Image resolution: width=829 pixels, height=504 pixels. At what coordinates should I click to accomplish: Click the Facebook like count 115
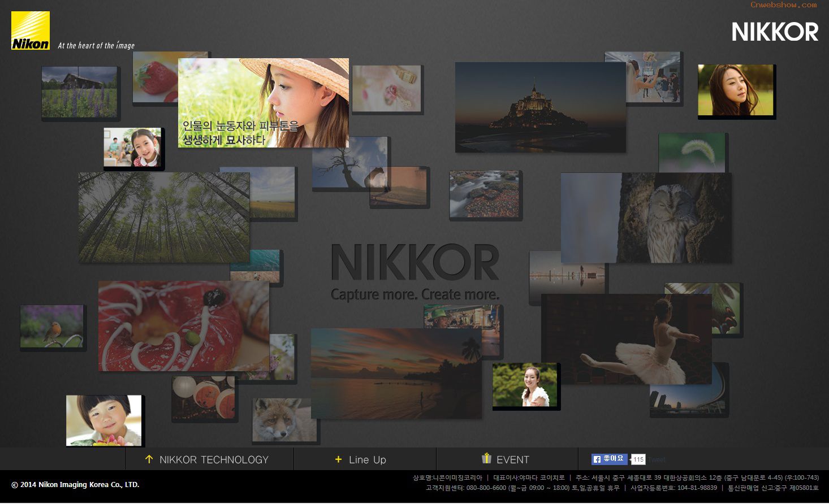(638, 459)
